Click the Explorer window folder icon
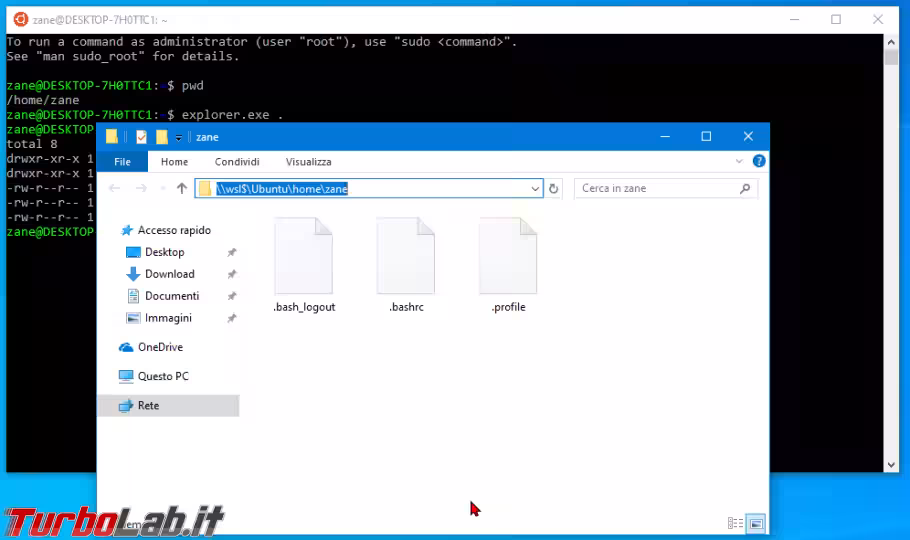Screen dimensions: 910x540 click(112, 137)
